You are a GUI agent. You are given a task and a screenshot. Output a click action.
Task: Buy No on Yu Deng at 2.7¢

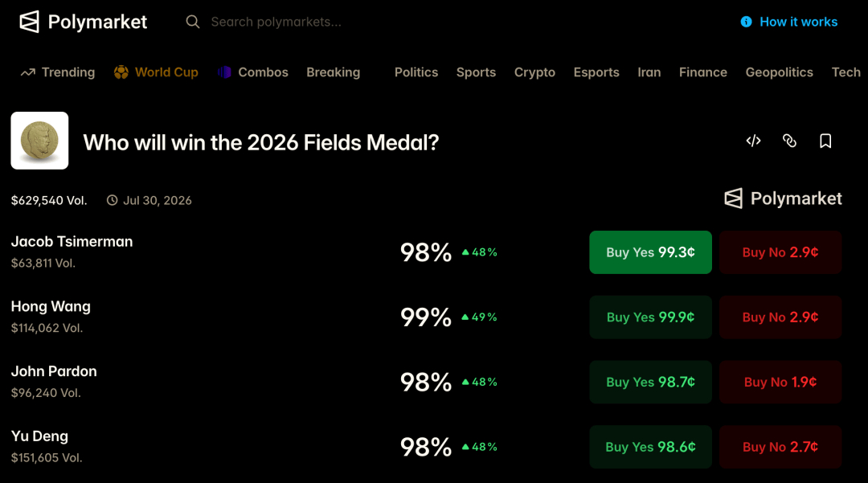point(780,447)
